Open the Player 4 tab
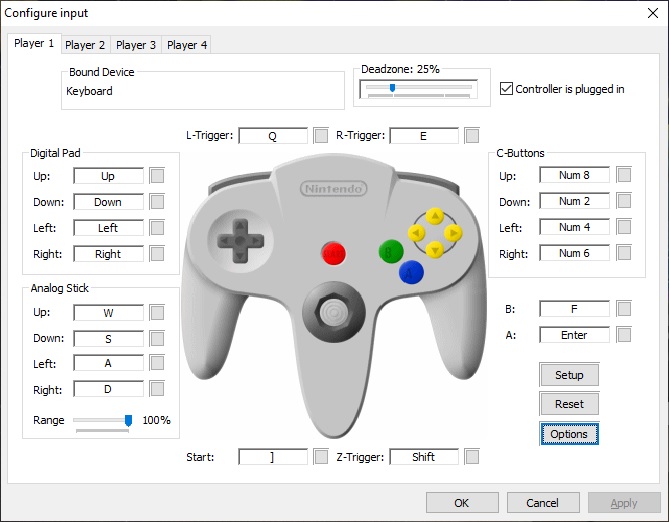 tap(187, 45)
